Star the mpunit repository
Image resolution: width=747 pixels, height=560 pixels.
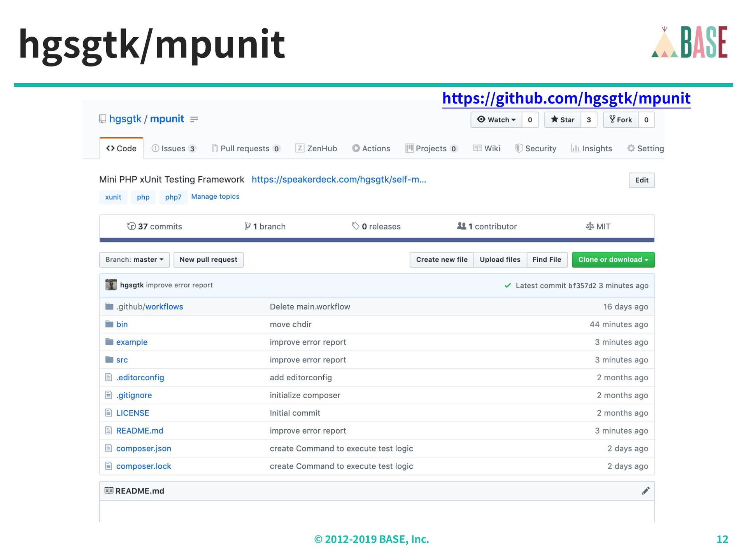(x=563, y=120)
